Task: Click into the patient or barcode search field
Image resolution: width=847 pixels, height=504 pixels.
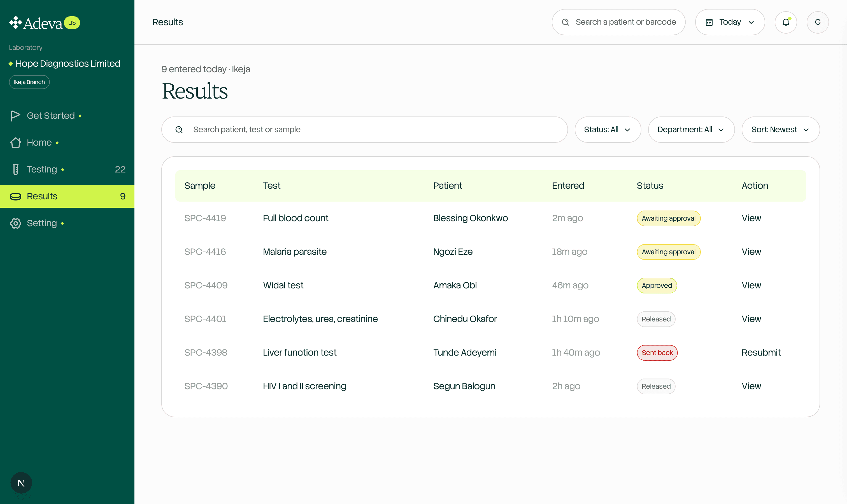Action: point(618,22)
